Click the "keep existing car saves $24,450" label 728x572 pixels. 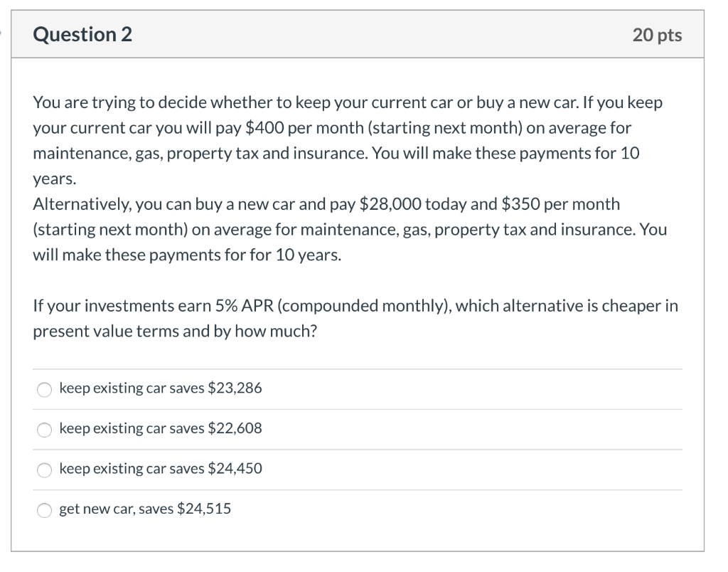[x=161, y=469]
